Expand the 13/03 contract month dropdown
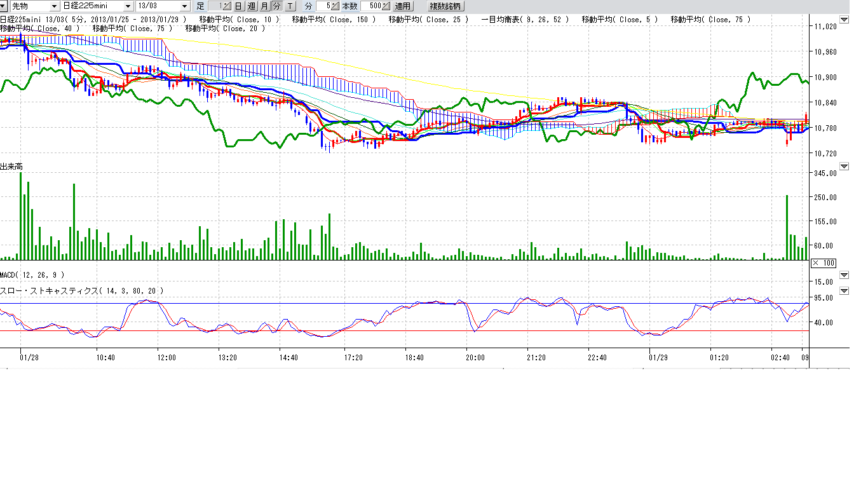Image resolution: width=868 pixels, height=488 pixels. tap(184, 6)
